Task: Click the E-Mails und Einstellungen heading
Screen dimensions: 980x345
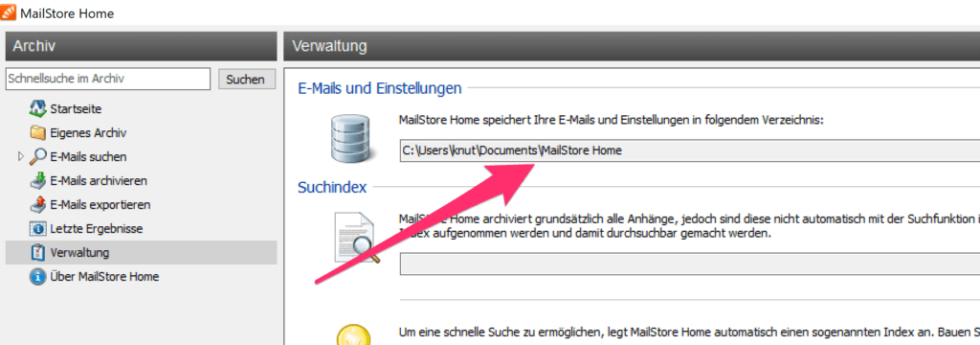Action: [x=380, y=88]
